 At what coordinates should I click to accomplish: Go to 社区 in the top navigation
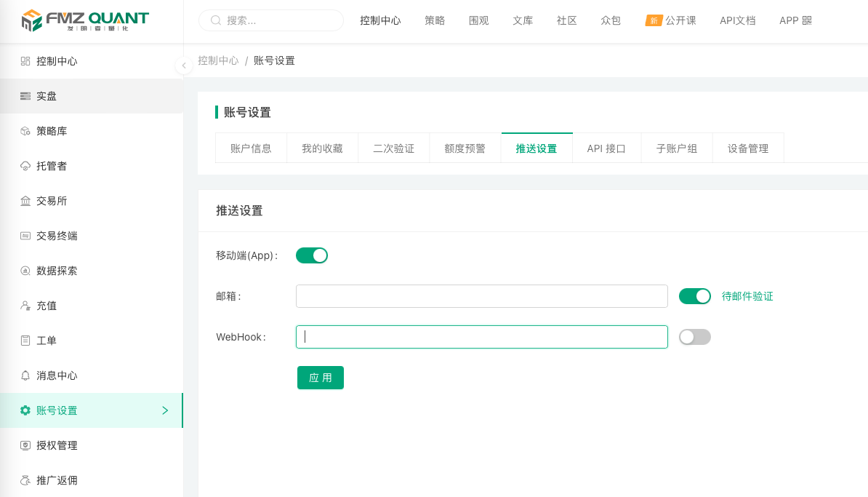click(566, 20)
